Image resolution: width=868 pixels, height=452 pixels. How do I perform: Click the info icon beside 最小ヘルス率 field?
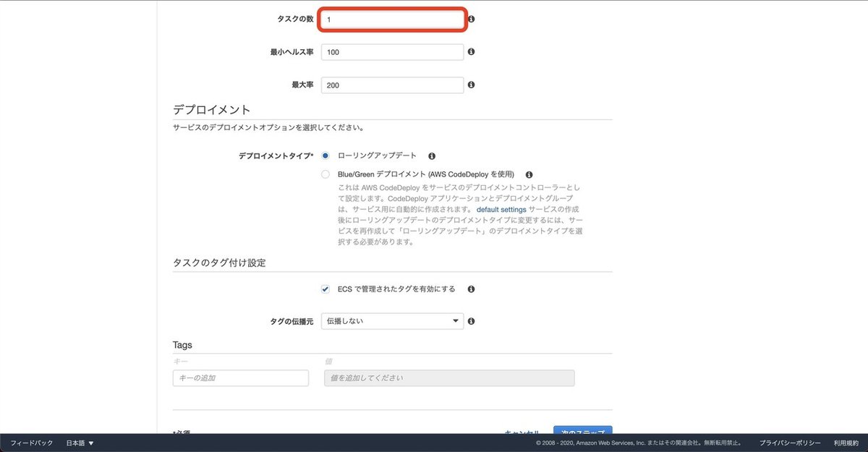pos(472,52)
